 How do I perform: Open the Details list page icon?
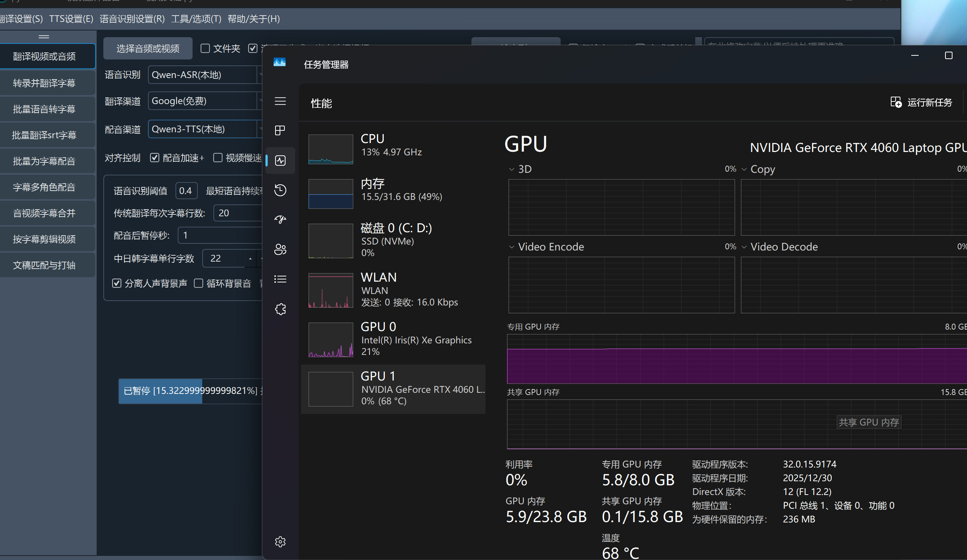click(280, 279)
